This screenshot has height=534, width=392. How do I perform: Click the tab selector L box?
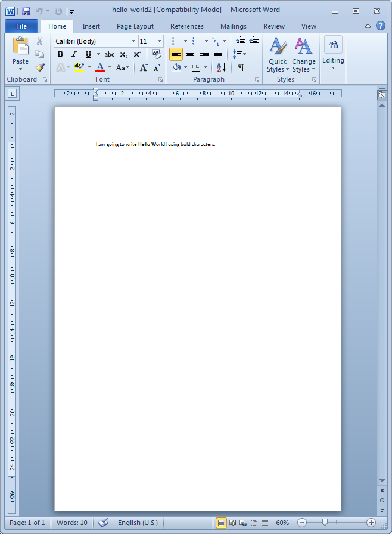point(13,94)
